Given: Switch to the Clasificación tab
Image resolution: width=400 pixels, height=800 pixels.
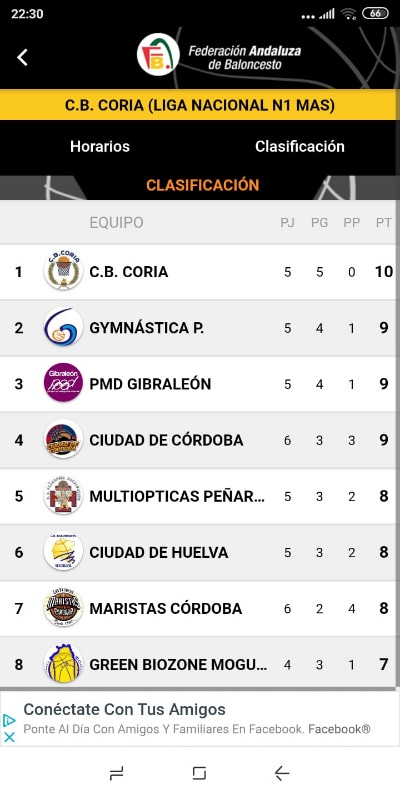Looking at the screenshot, I should (x=300, y=146).
